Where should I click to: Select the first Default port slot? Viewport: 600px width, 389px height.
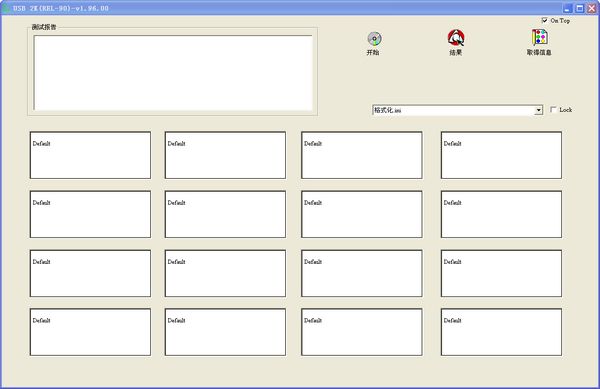pos(90,155)
